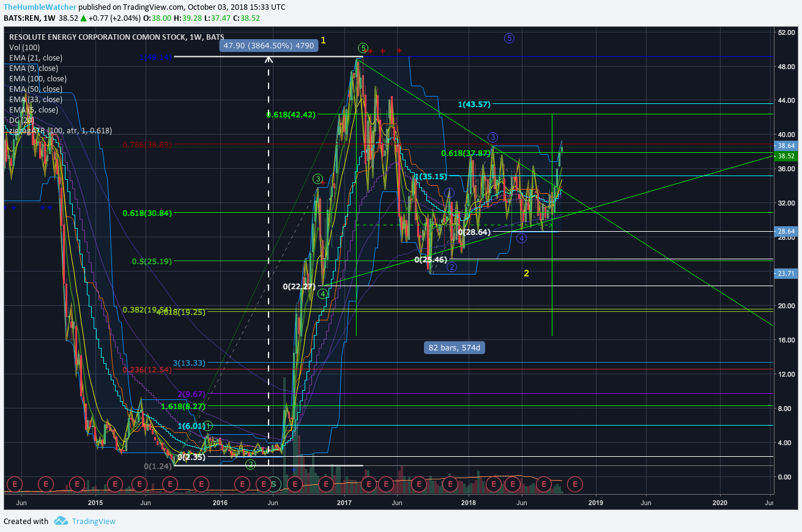
Task: Click the blue circled 2 wave label
Action: pos(451,267)
